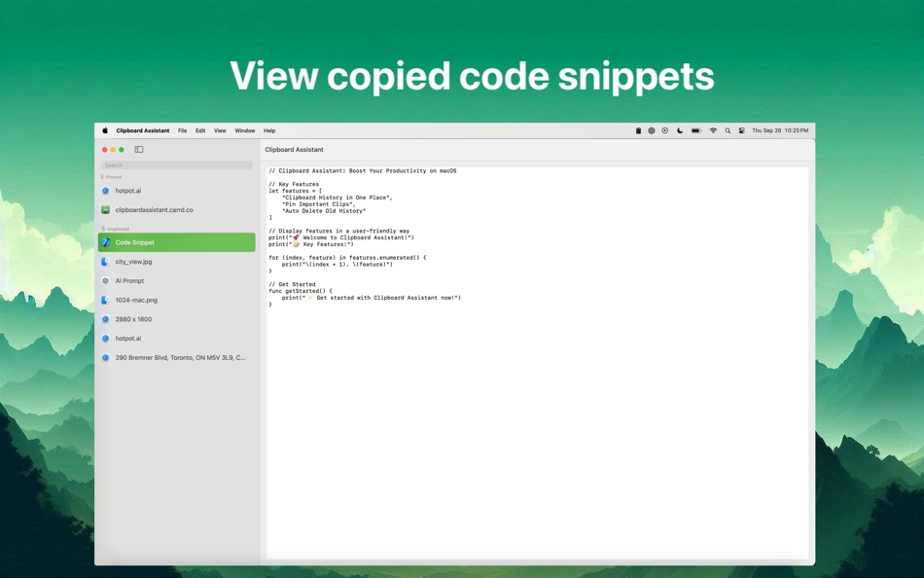
Task: Select the Code Snippet clip
Action: [177, 242]
